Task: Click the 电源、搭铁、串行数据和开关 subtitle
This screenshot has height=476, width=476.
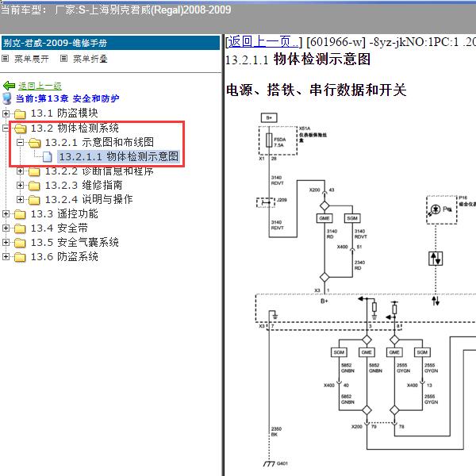Action: click(316, 90)
